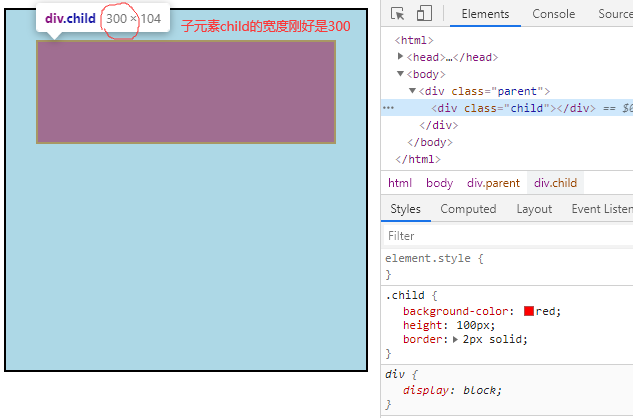
Task: Click the three-dot icon beside div.child
Action: tap(388, 108)
